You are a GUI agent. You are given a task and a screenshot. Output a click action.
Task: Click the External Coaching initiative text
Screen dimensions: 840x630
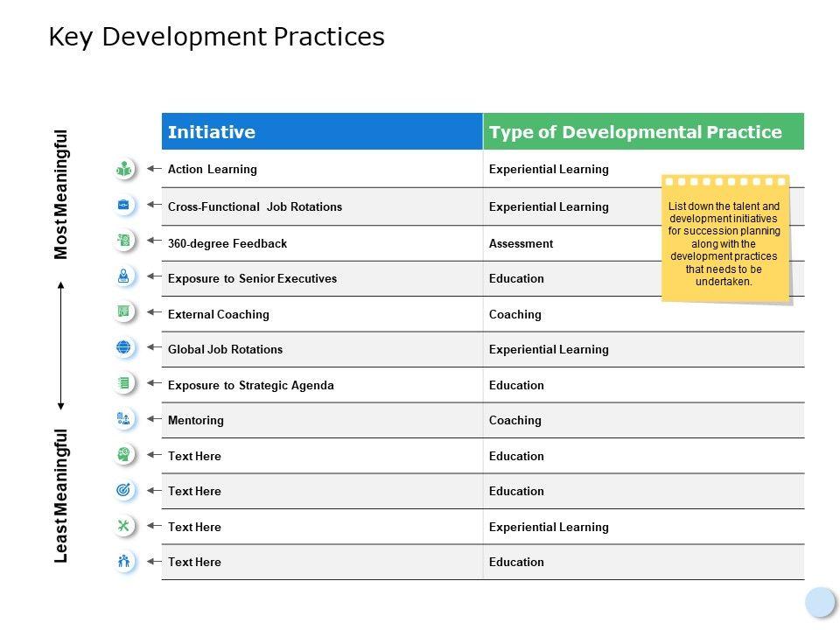coord(219,314)
